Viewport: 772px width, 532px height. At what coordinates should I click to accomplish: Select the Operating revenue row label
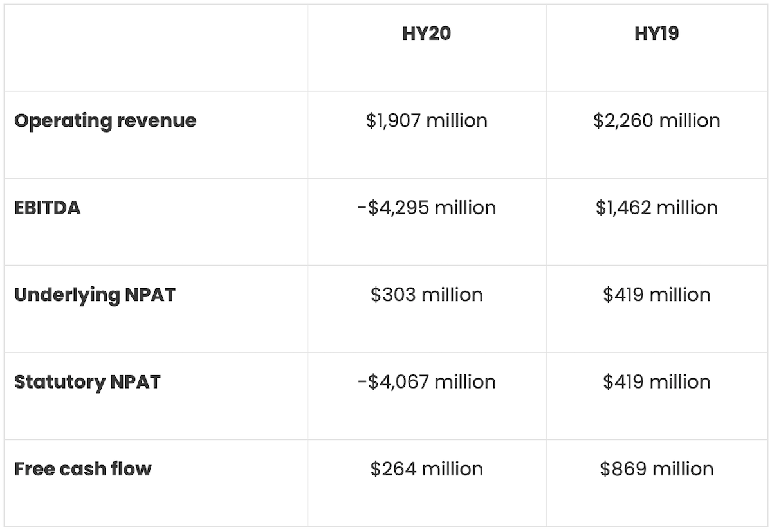tap(105, 121)
